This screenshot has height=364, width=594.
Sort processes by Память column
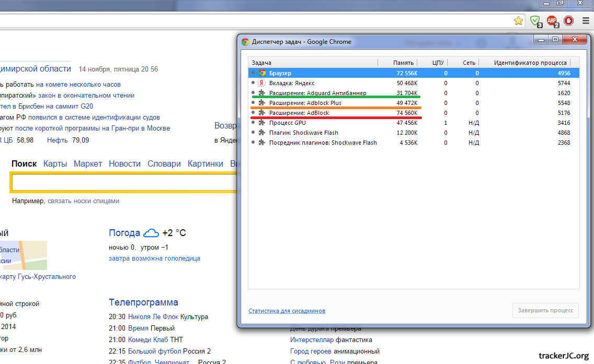click(x=403, y=63)
